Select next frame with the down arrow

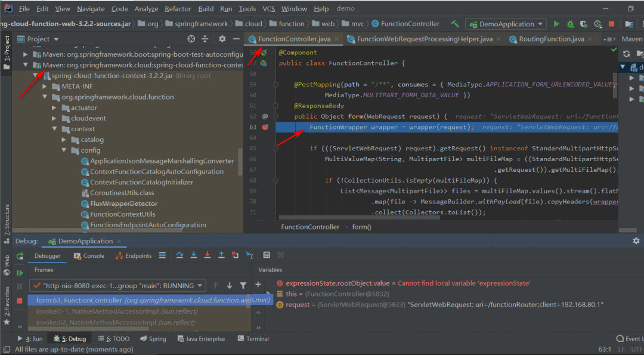coord(230,285)
